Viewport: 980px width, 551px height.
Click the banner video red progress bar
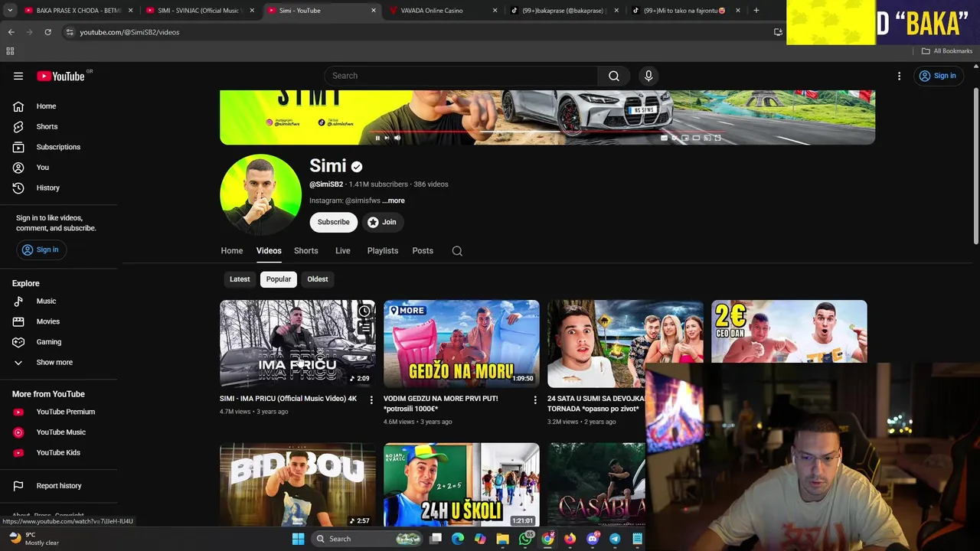(547, 132)
